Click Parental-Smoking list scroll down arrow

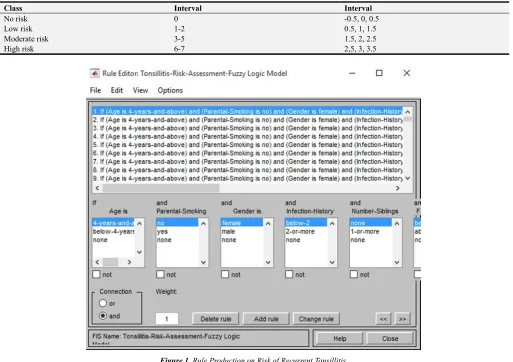pyautogui.click(x=204, y=262)
